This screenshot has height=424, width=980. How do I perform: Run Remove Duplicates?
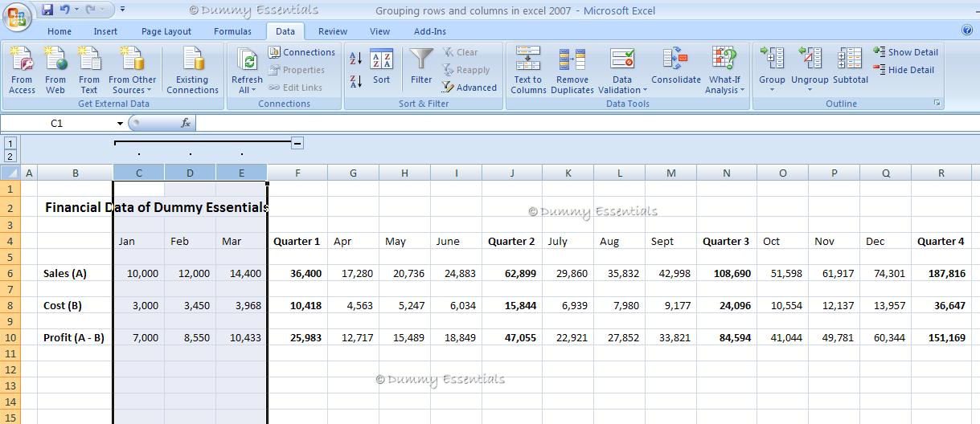(572, 70)
